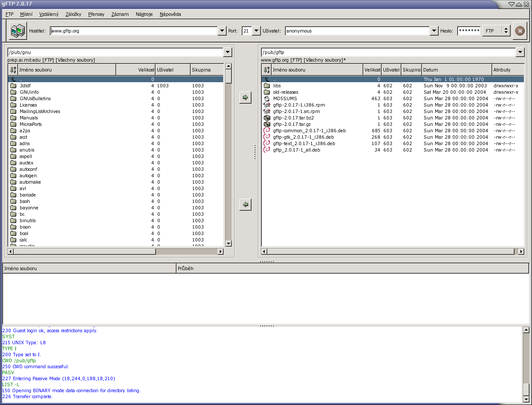
Task: Sort remote files by Jméno souboru
Action: point(317,70)
